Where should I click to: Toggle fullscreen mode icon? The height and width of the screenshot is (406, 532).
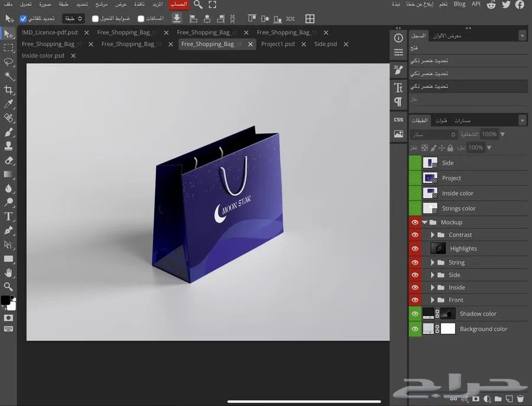point(212,5)
